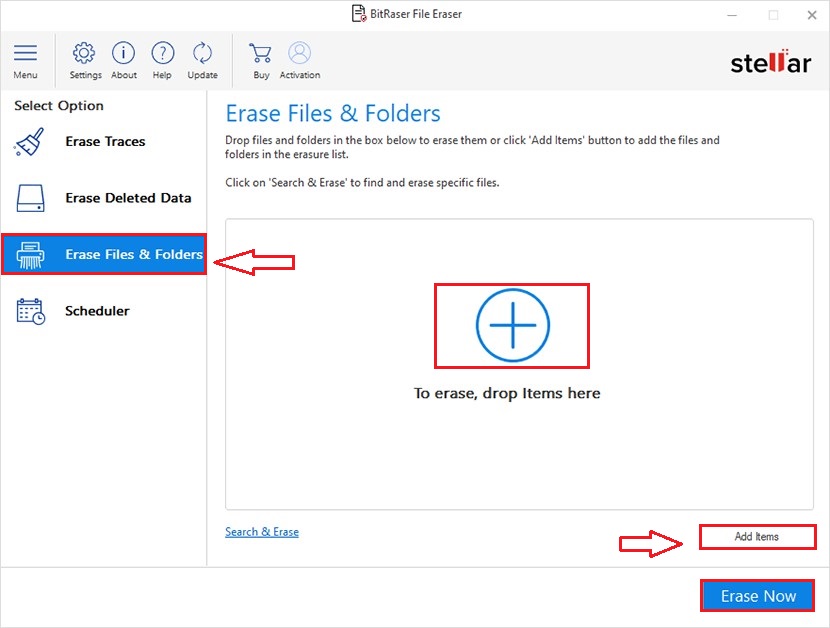Open the Help question mark icon
The width and height of the screenshot is (830, 628).
point(162,53)
